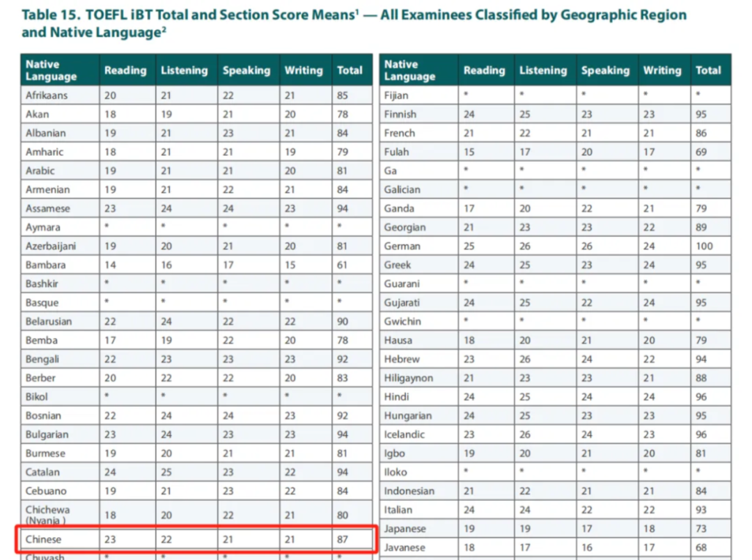Viewport: 752px width, 560px height.
Task: Click the Hebrew language name
Action: pos(402,359)
